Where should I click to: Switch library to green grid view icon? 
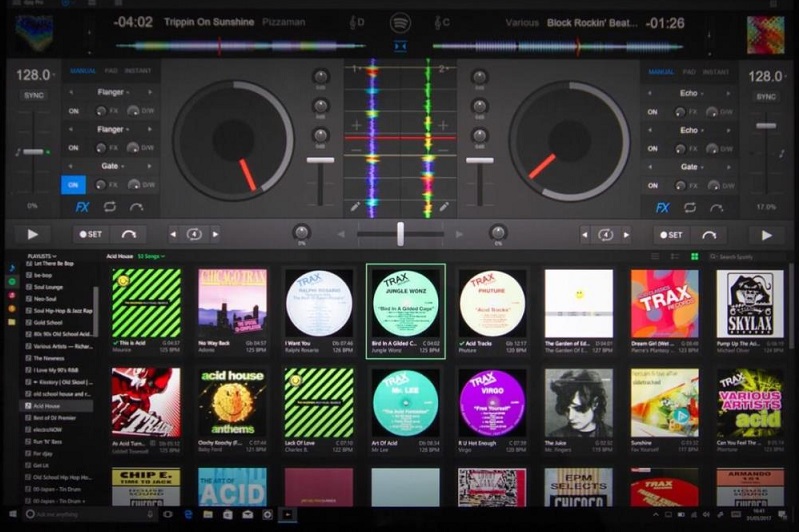694,256
